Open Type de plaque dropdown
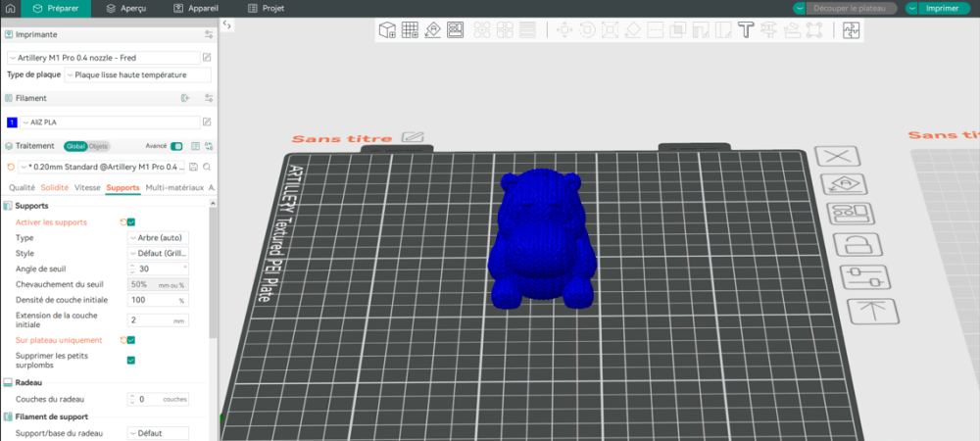 [137, 74]
